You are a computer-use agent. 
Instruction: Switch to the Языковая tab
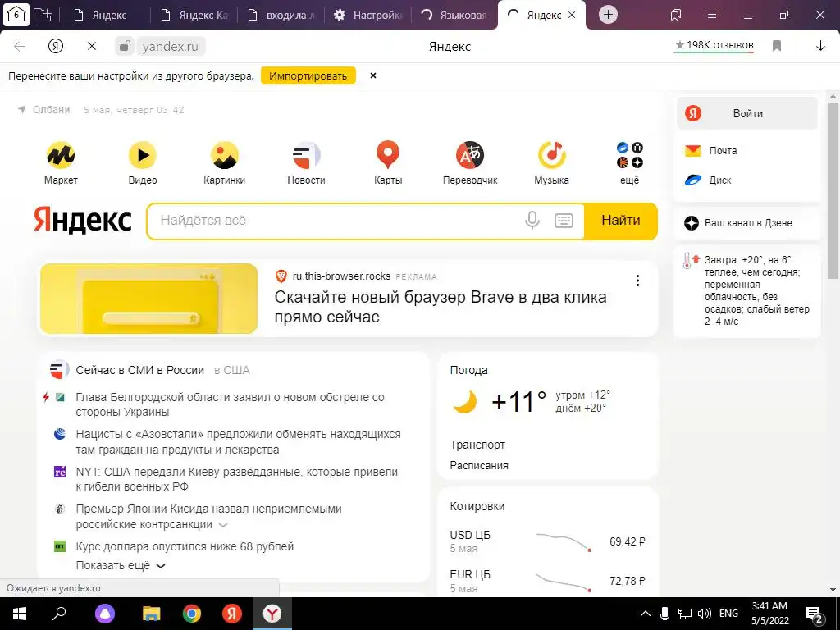pos(455,15)
